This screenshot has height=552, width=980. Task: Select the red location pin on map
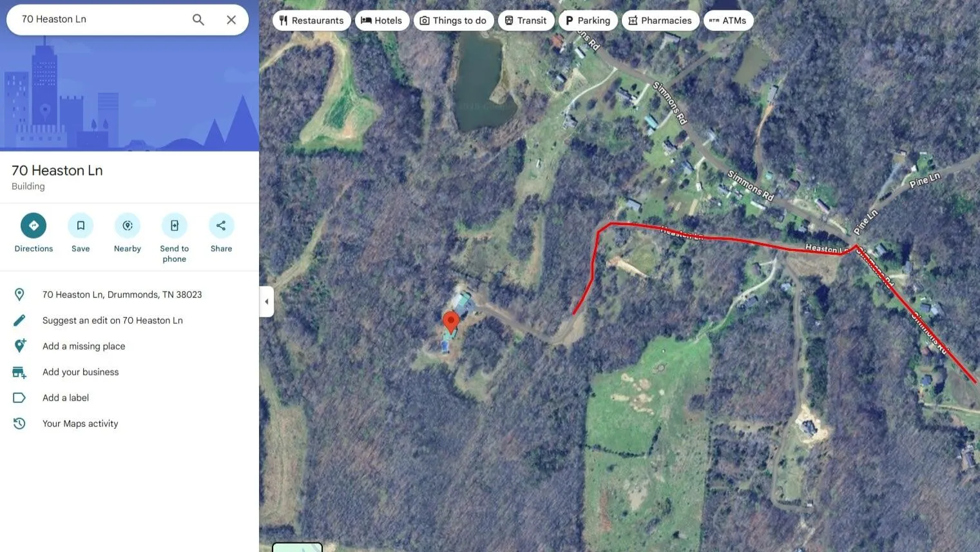tap(451, 322)
